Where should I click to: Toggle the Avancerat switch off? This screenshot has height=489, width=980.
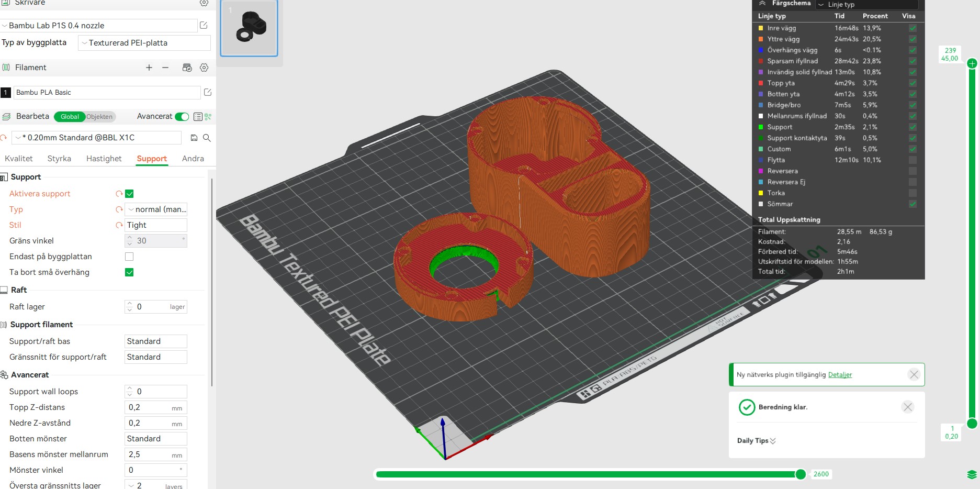(182, 117)
